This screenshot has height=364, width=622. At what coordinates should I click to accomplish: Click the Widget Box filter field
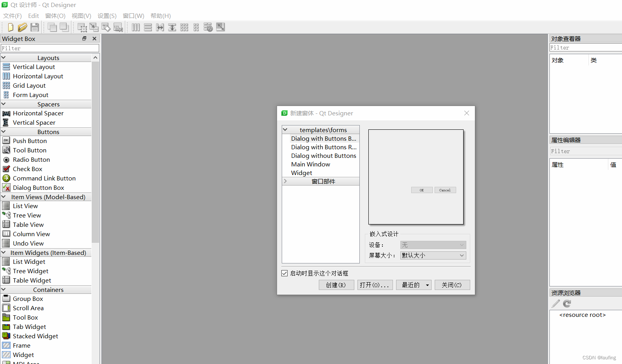pyautogui.click(x=50, y=48)
